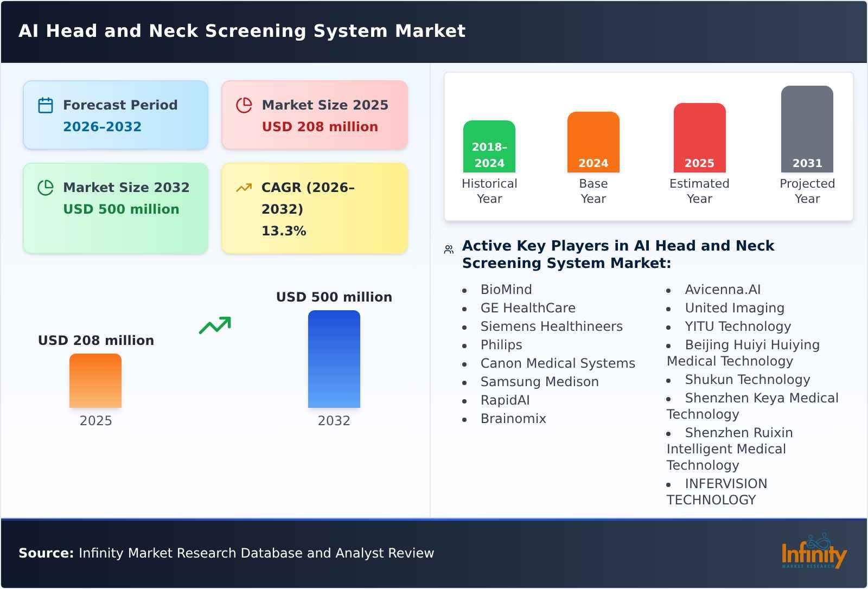
Task: Click 'YITU Technology' in the list
Action: click(738, 326)
